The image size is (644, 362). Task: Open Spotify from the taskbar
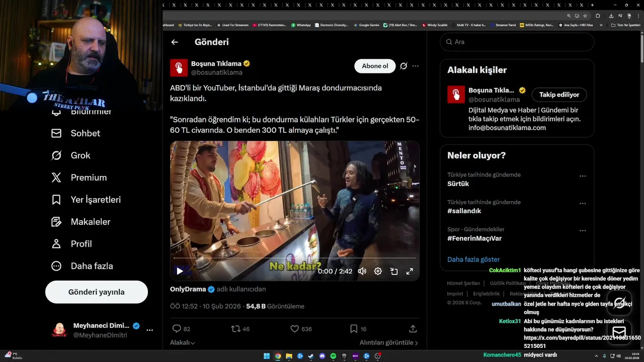click(x=333, y=356)
